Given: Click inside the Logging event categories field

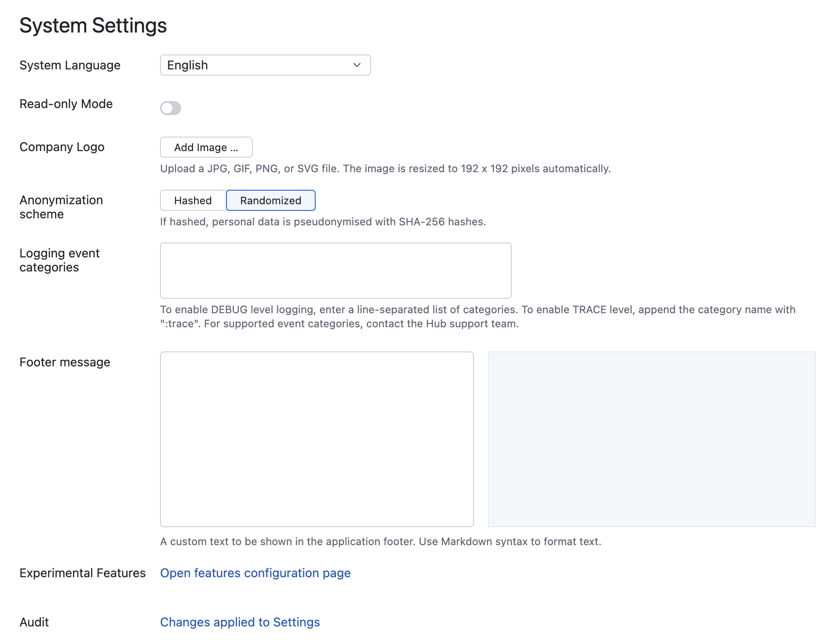Looking at the screenshot, I should pyautogui.click(x=335, y=270).
